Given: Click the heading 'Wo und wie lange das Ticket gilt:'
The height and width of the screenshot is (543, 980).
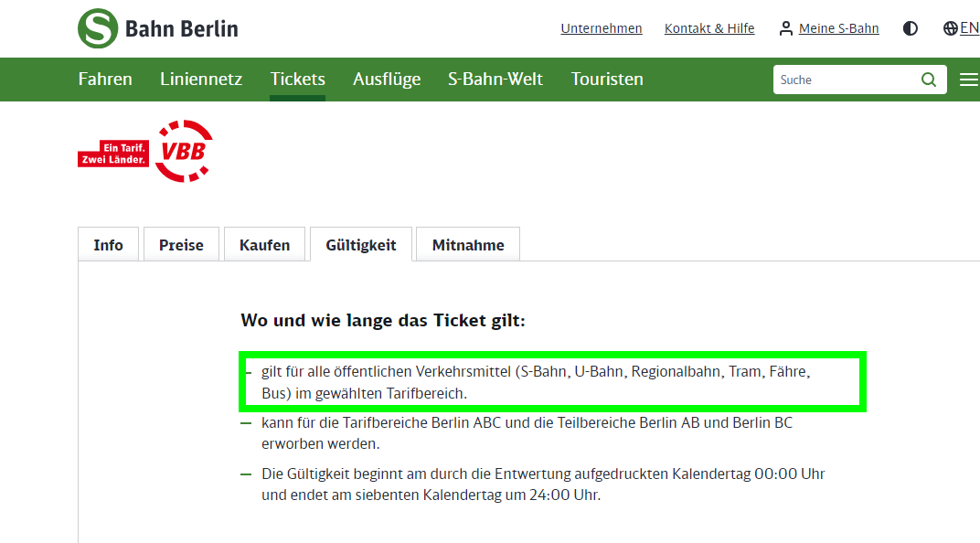Looking at the screenshot, I should (x=383, y=321).
